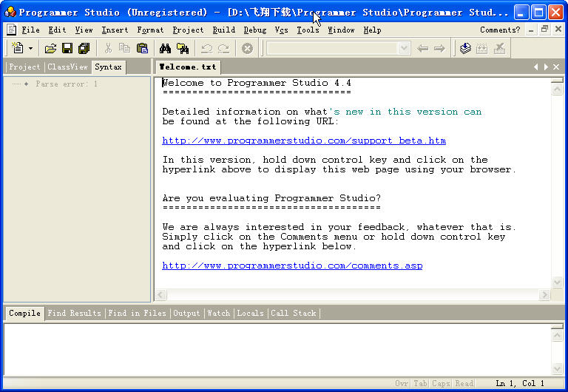Click the Find in Files icon
568x392 pixels.
coord(182,49)
